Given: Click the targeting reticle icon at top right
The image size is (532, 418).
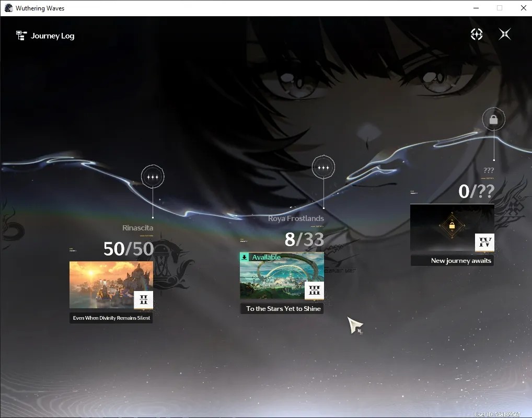Looking at the screenshot, I should pyautogui.click(x=477, y=34).
